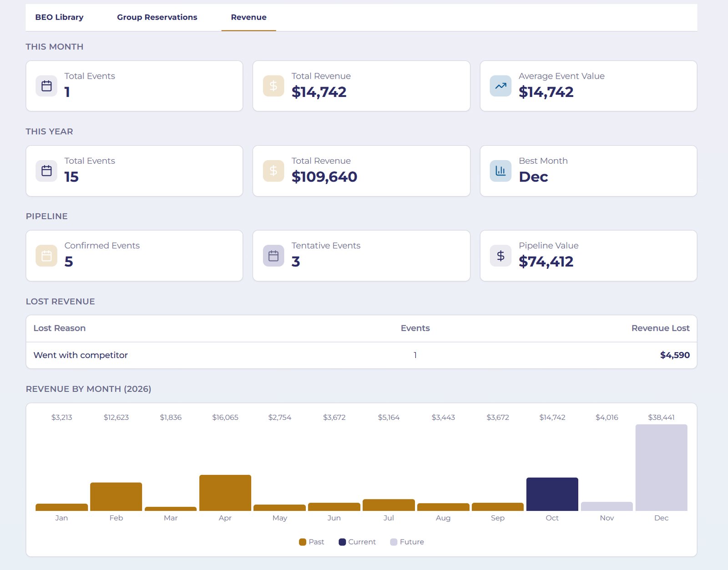728x570 pixels.
Task: Click the Future legend label
Action: (x=412, y=542)
